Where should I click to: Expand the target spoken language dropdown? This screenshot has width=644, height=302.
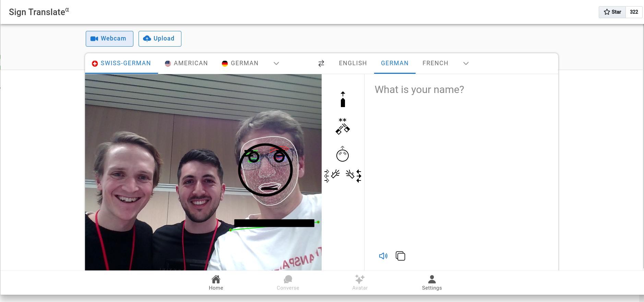[466, 63]
